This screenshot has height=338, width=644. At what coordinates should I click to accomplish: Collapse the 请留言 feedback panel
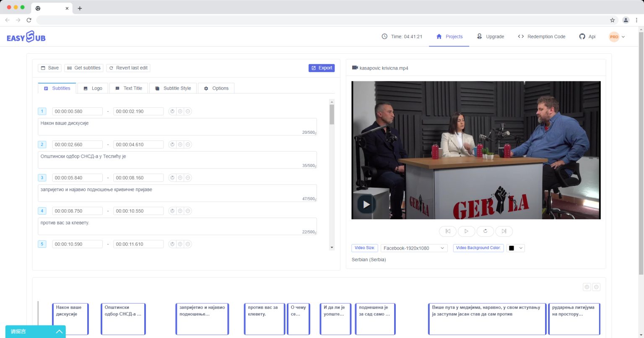[x=59, y=331]
